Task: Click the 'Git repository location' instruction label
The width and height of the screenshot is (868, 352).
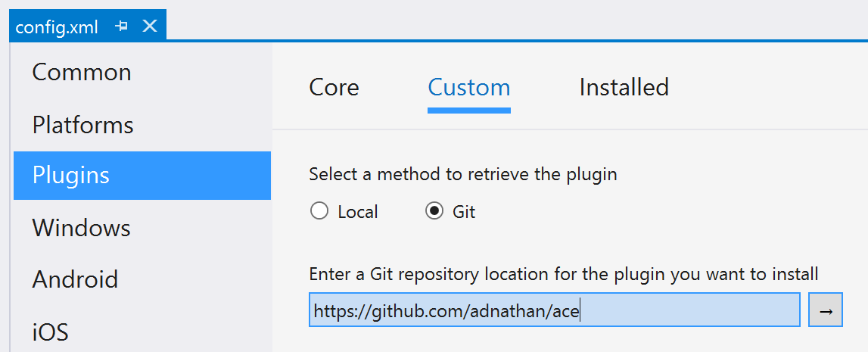Action: (x=564, y=274)
